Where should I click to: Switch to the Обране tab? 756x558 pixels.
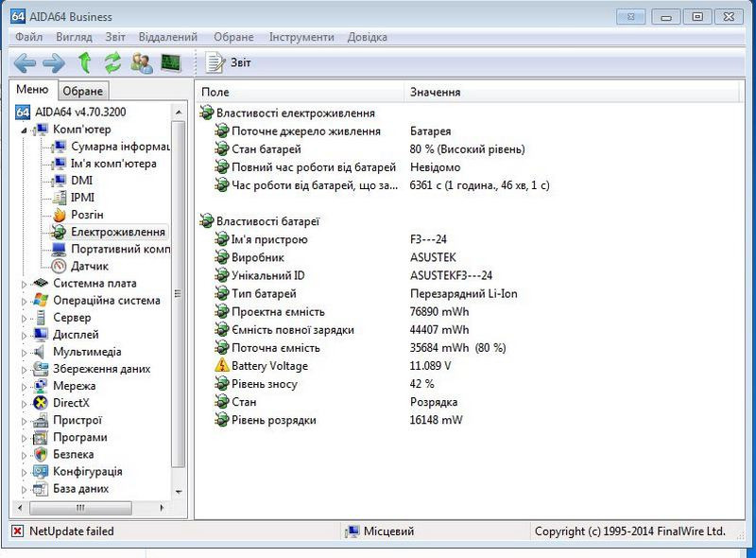(83, 91)
